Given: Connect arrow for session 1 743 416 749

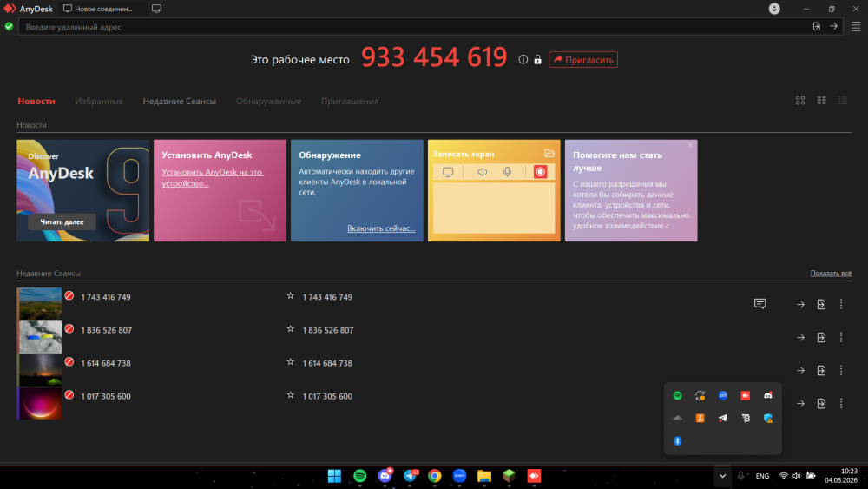Looking at the screenshot, I should pos(800,304).
